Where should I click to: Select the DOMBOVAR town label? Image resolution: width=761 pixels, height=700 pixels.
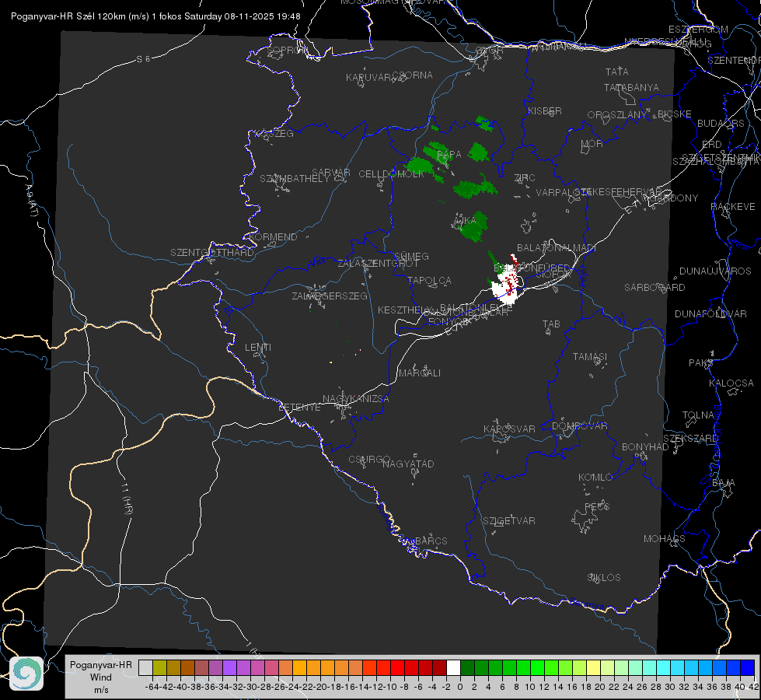(579, 426)
